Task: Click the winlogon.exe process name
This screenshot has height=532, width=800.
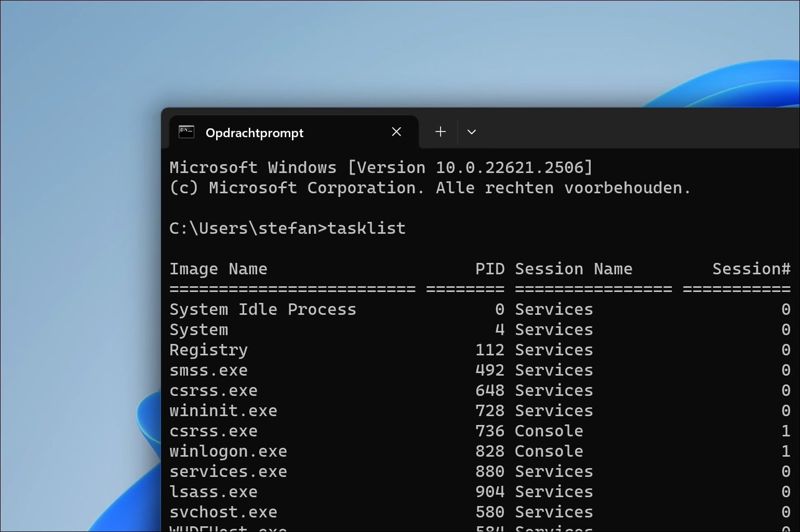Action: [x=228, y=451]
